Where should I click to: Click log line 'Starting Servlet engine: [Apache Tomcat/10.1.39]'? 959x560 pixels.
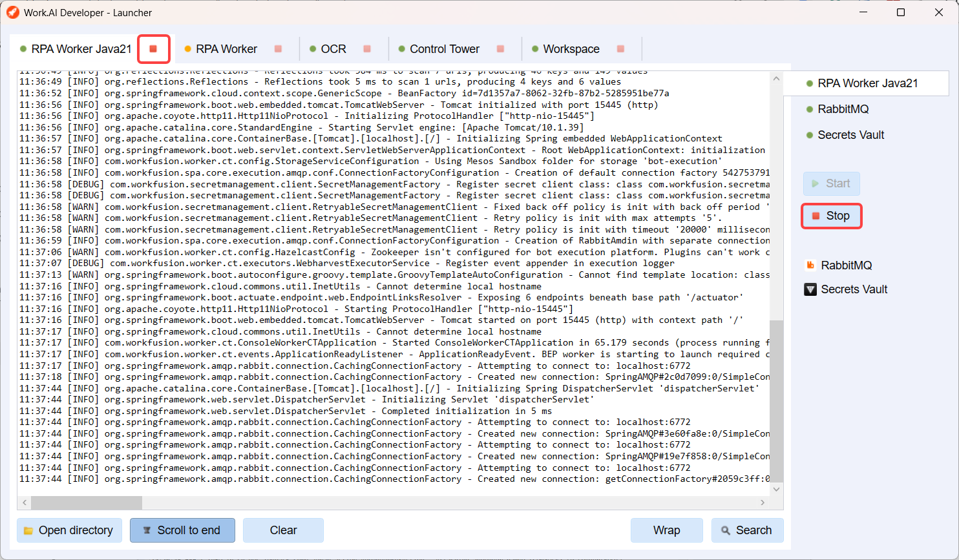coord(301,128)
